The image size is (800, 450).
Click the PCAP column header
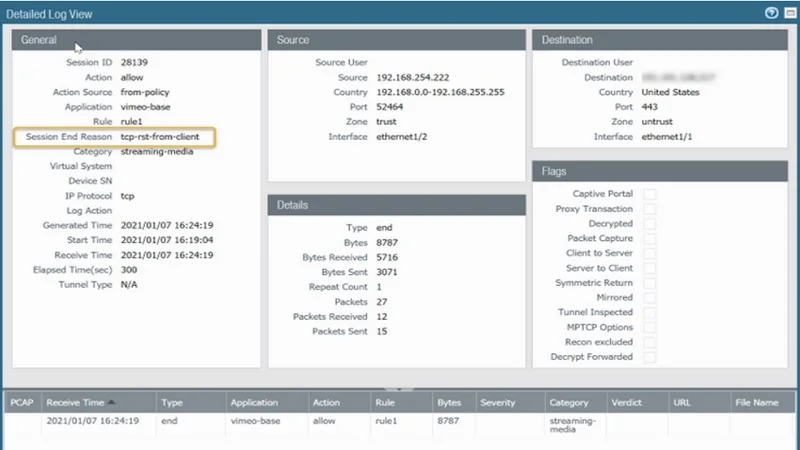[22, 403]
